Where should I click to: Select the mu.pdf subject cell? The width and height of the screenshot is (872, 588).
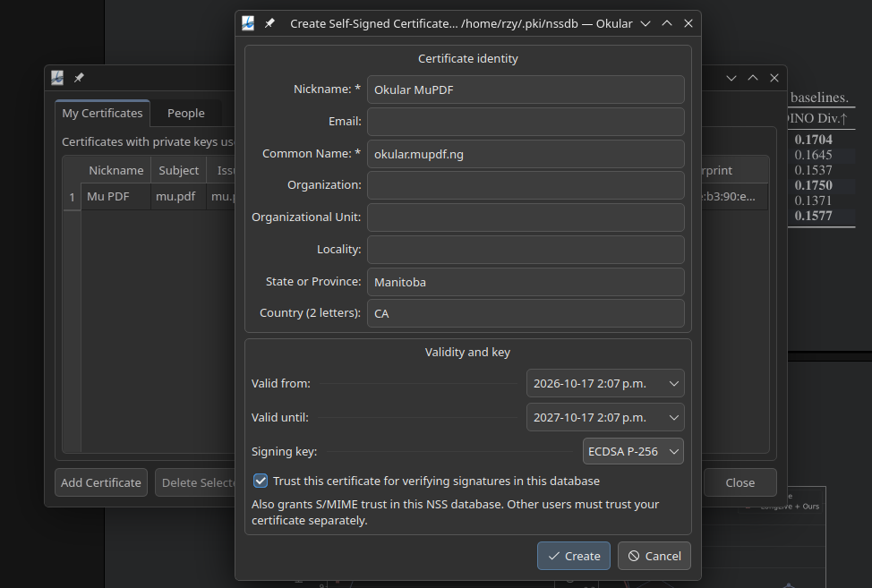point(178,197)
